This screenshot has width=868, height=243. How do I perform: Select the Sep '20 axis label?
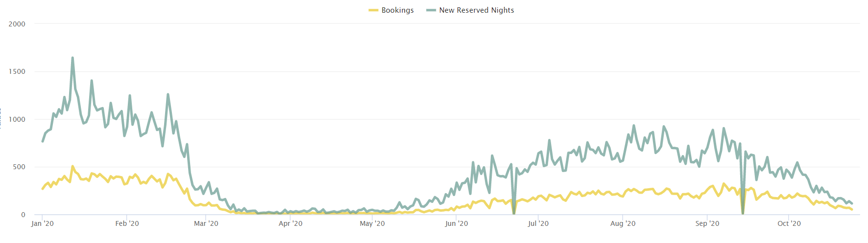click(x=707, y=223)
